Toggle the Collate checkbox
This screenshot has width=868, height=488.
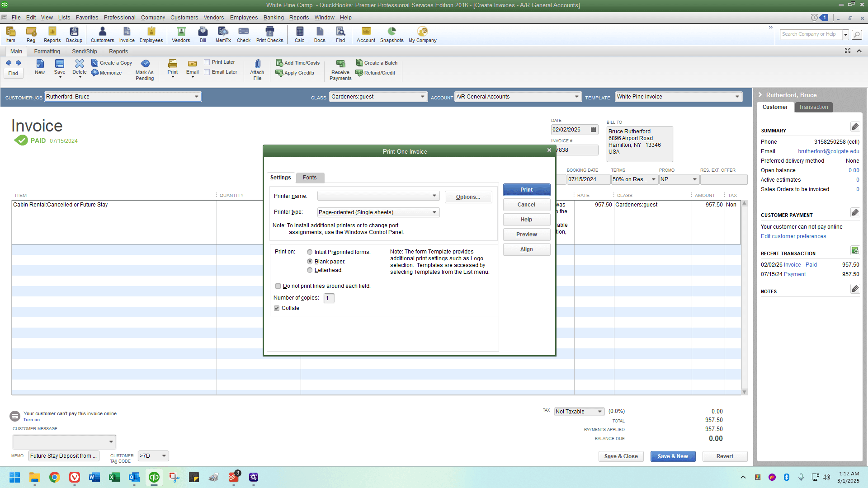click(277, 308)
